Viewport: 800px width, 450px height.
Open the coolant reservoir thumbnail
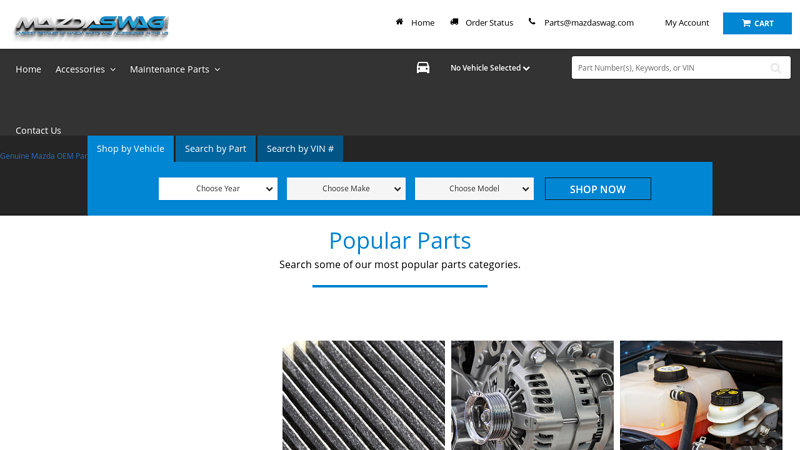click(701, 395)
